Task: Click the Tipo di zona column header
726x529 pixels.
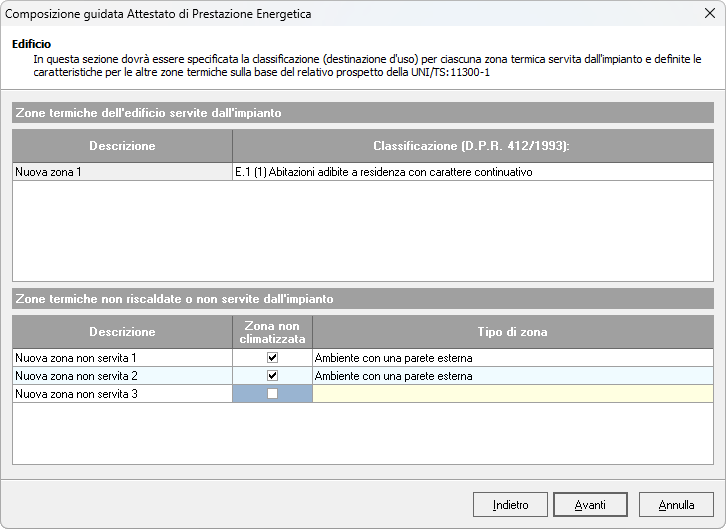Action: tap(512, 332)
